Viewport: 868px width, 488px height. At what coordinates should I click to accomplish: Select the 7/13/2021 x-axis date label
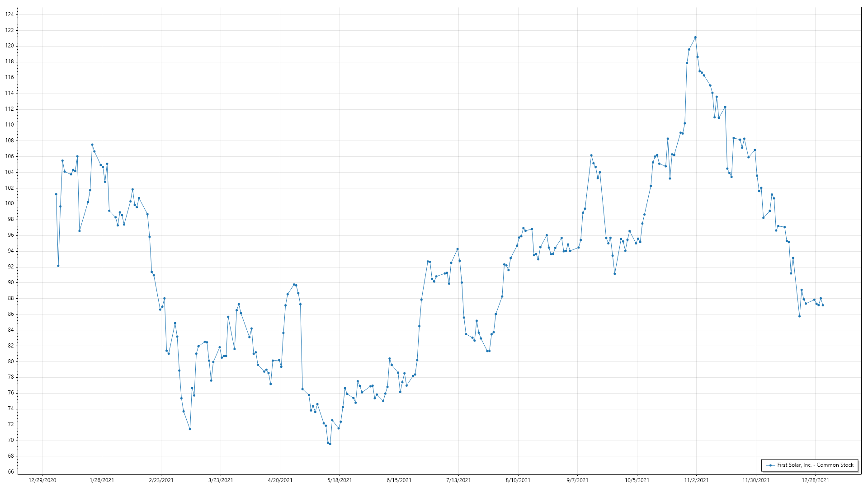click(x=458, y=480)
